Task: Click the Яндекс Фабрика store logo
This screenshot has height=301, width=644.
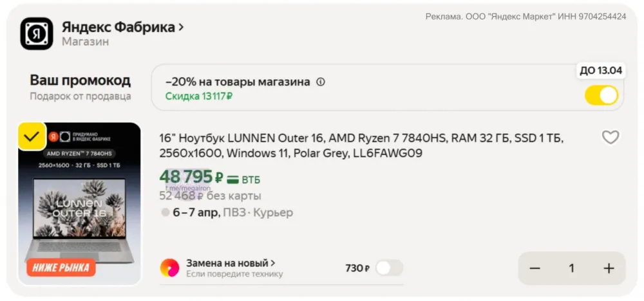Action: pos(37,33)
